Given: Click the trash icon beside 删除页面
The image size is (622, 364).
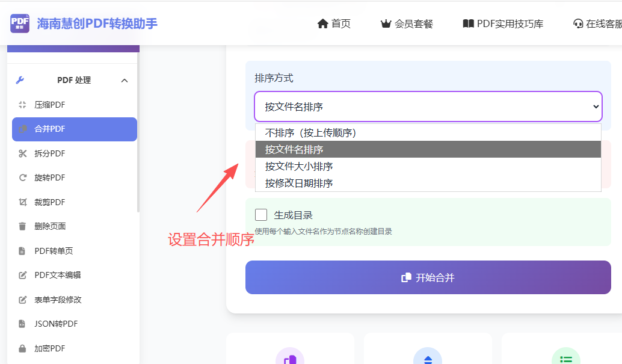Looking at the screenshot, I should click(x=23, y=226).
